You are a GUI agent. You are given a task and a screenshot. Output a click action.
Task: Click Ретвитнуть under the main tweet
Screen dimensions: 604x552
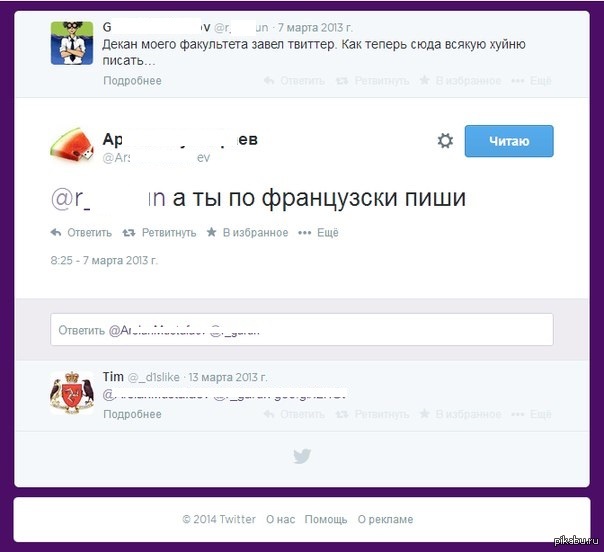tap(169, 233)
